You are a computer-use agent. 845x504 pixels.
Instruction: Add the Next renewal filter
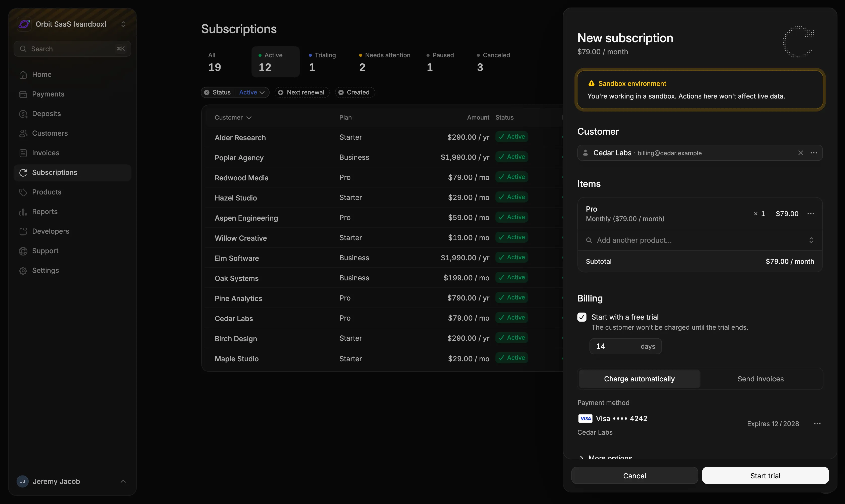[302, 92]
